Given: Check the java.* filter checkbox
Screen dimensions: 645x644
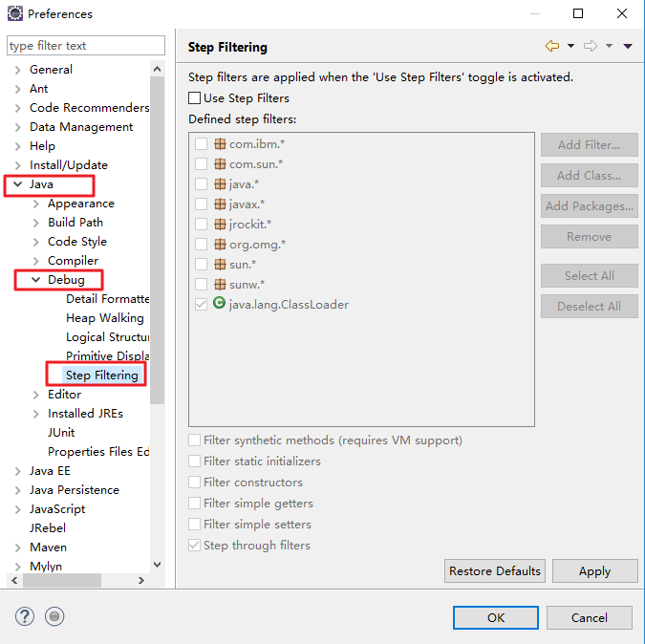Looking at the screenshot, I should click(x=201, y=183).
